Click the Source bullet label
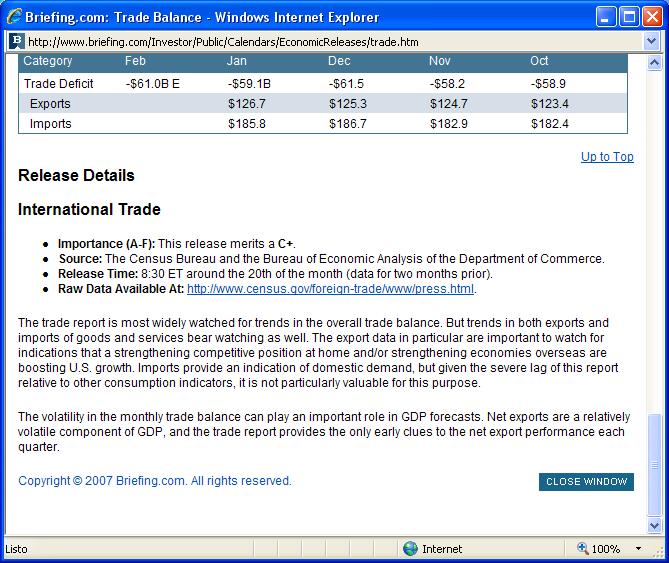The width and height of the screenshot is (669, 563). coord(80,259)
